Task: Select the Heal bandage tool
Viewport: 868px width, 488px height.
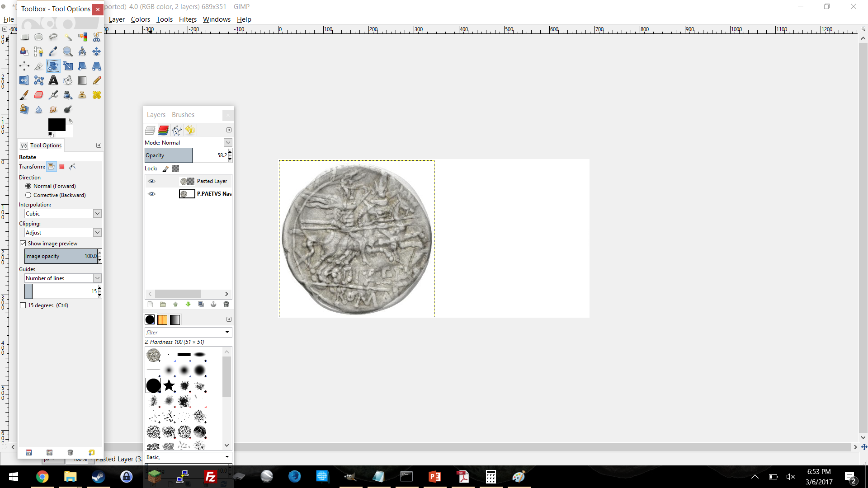Action: pos(97,95)
